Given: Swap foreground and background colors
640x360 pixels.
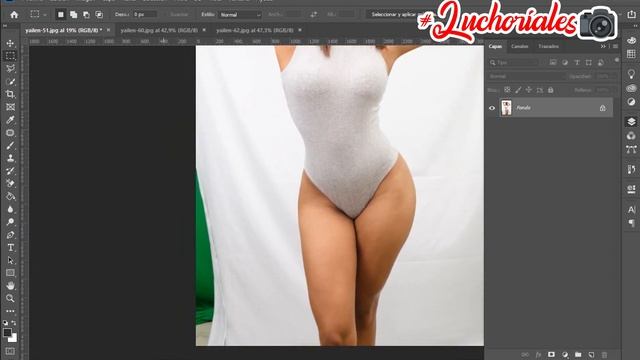Looking at the screenshot, I should [x=14, y=323].
